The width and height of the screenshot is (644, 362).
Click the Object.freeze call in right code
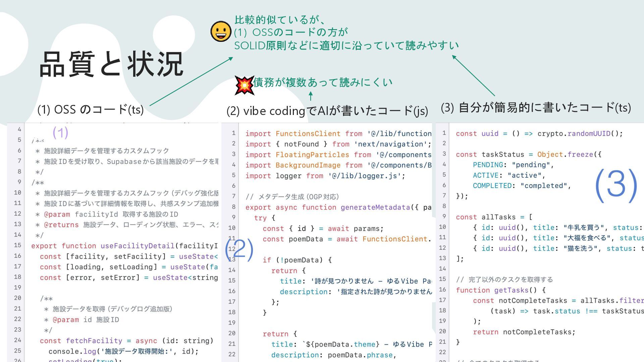pos(565,155)
